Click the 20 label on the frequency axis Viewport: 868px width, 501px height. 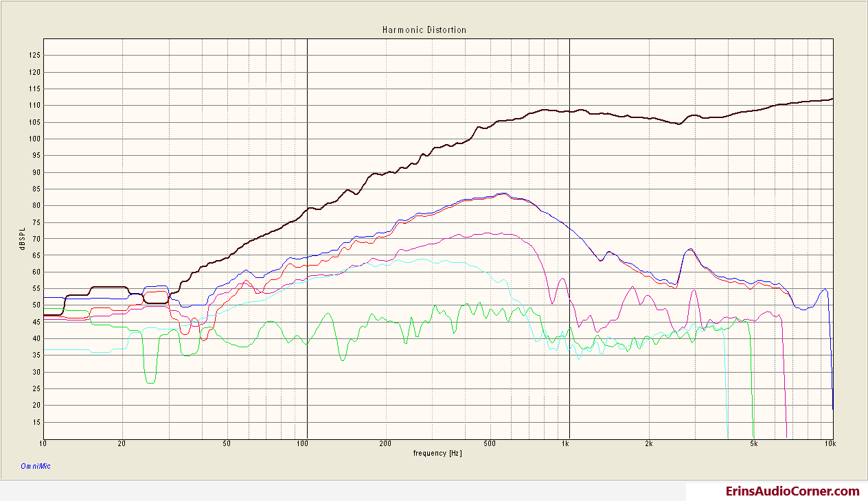(x=123, y=444)
